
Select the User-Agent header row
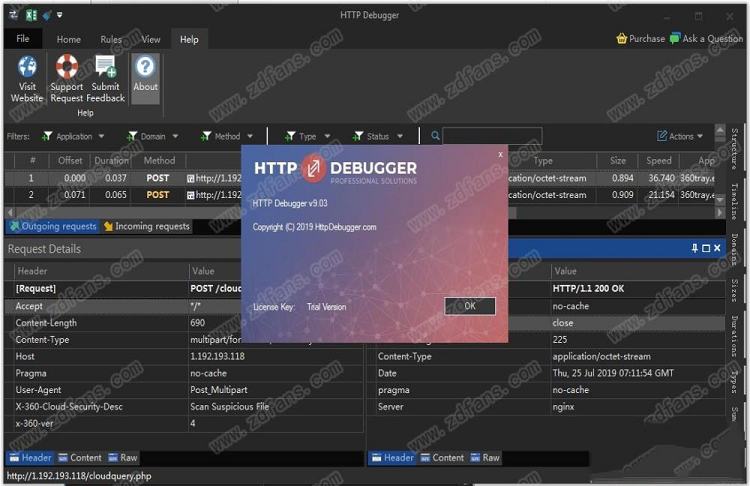click(x=184, y=390)
